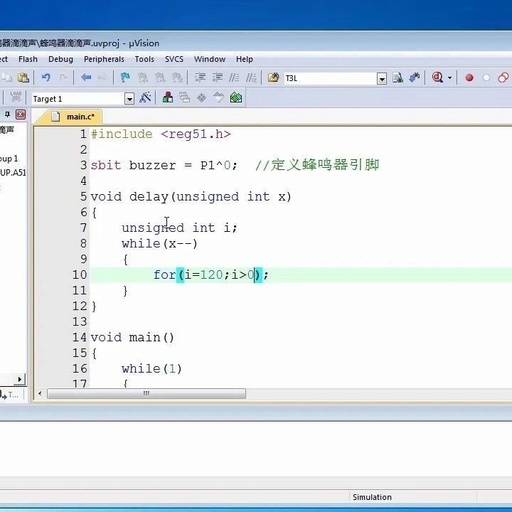Viewport: 512px width, 512px height.
Task: Click 'void main()' on line 14
Action: (x=132, y=338)
